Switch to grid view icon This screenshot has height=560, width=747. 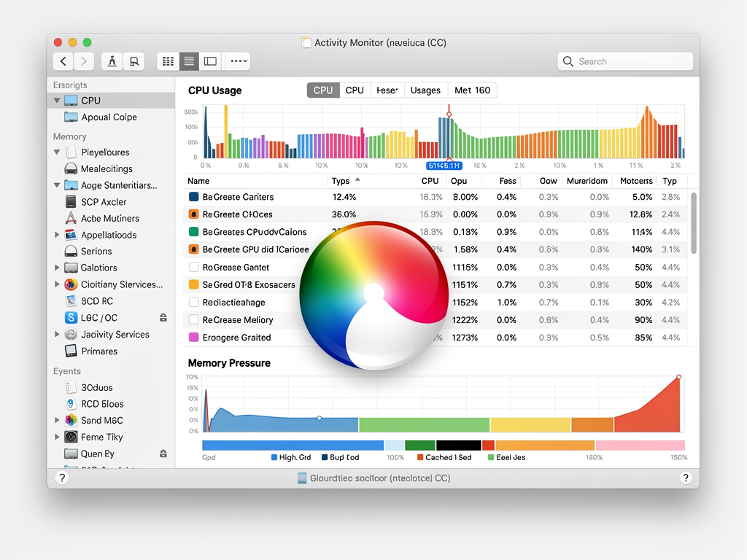(x=169, y=61)
